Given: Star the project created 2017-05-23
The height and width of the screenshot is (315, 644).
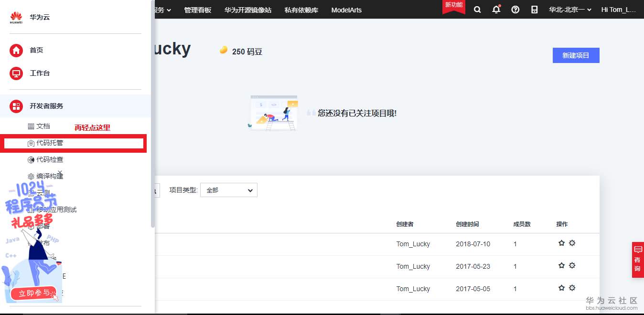Looking at the screenshot, I should pos(561,266).
